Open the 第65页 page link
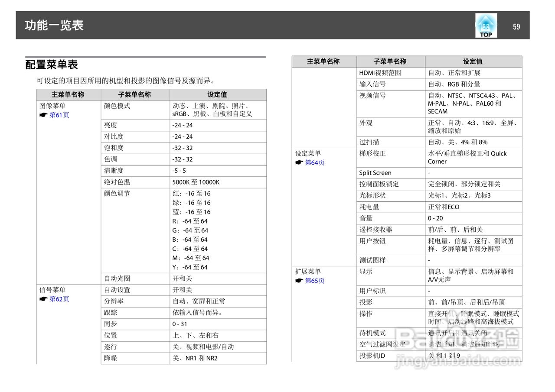Image resolution: width=555 pixels, height=392 pixels. [x=315, y=281]
